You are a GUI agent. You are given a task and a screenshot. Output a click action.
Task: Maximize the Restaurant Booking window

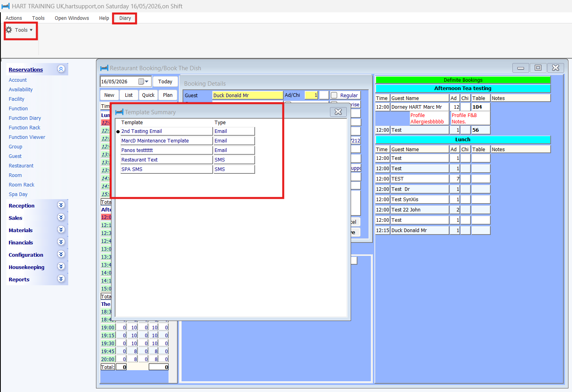pos(538,68)
